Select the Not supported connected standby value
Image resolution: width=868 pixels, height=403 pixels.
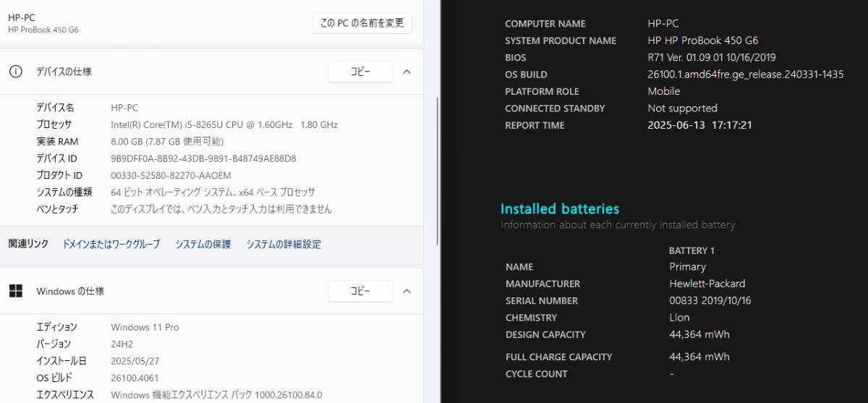coord(682,109)
